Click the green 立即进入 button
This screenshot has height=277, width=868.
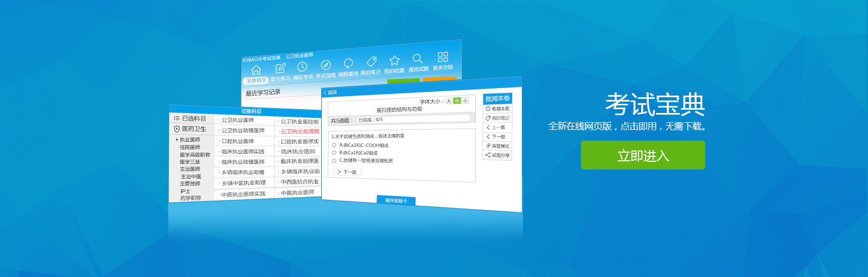[643, 155]
